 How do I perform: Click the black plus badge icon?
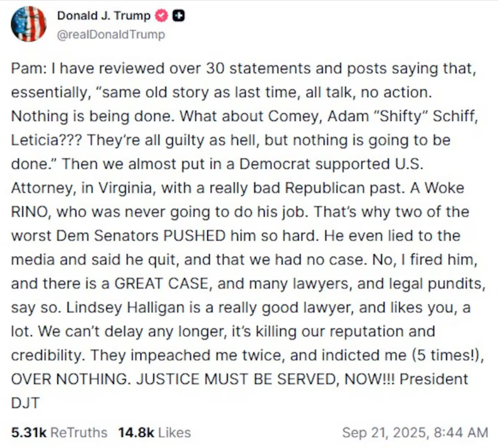click(x=177, y=16)
